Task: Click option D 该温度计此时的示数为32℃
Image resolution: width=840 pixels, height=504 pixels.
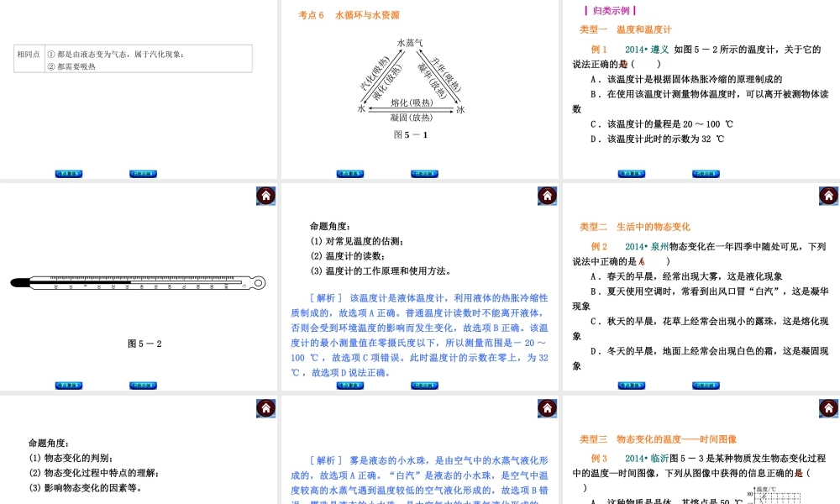Action: coord(657,139)
